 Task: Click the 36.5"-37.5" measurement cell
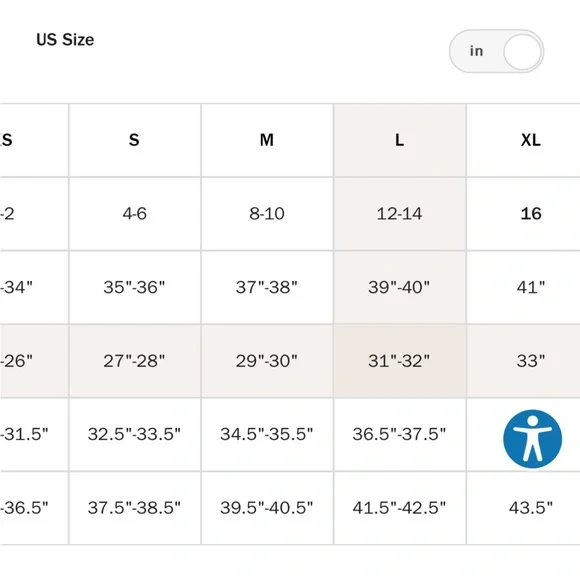tap(399, 434)
